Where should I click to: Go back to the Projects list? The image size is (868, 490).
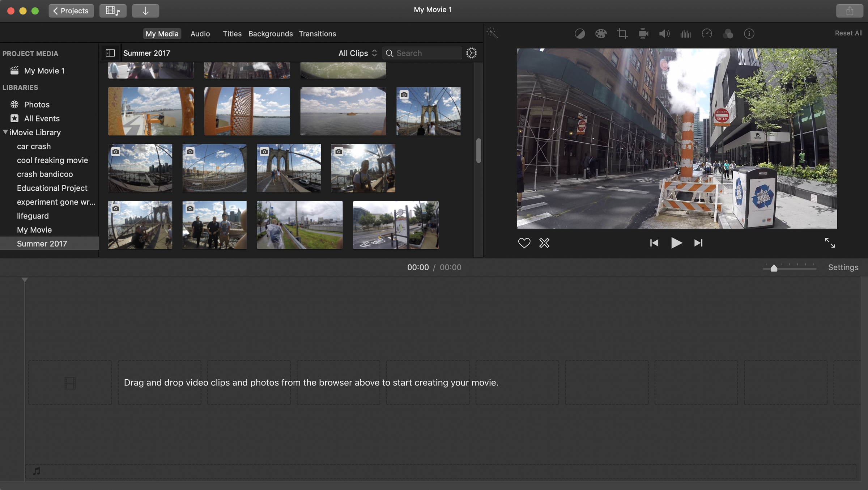[x=71, y=10]
